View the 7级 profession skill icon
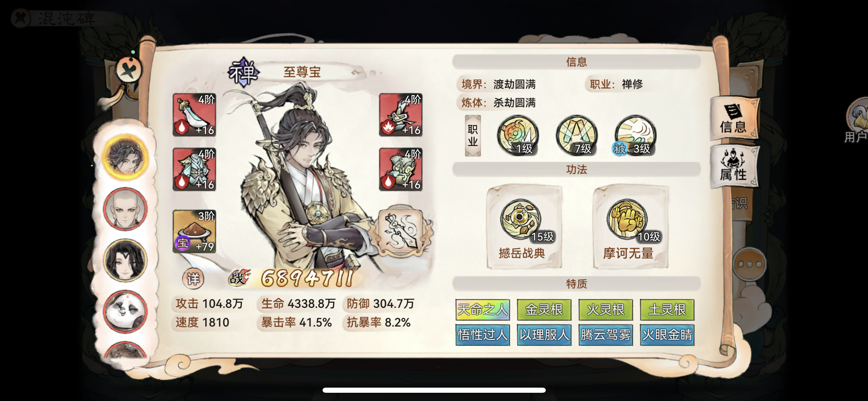868x401 pixels. pyautogui.click(x=577, y=136)
